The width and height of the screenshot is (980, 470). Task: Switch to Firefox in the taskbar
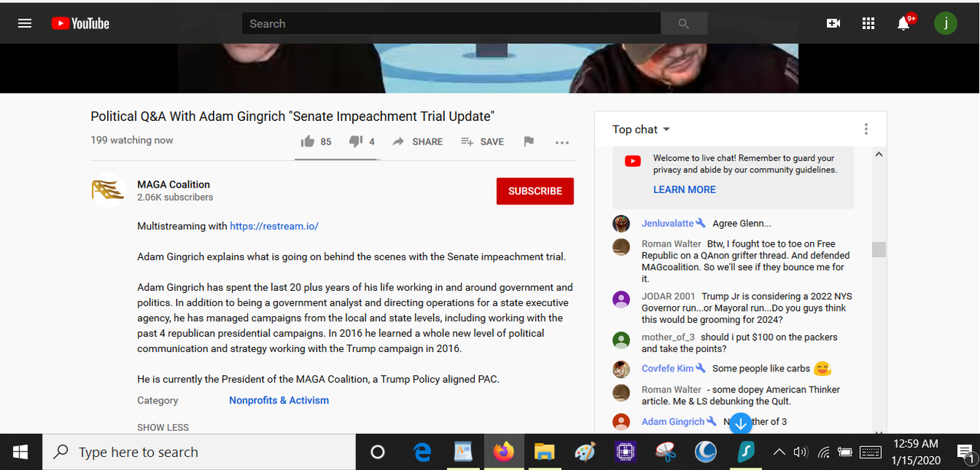(x=503, y=452)
